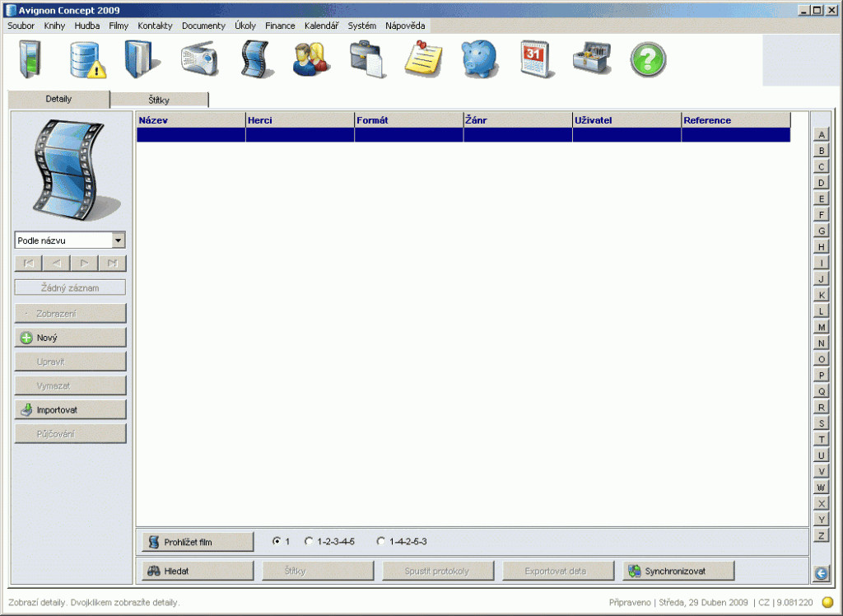Sort by the Reference column header
The width and height of the screenshot is (843, 616).
pyautogui.click(x=736, y=120)
